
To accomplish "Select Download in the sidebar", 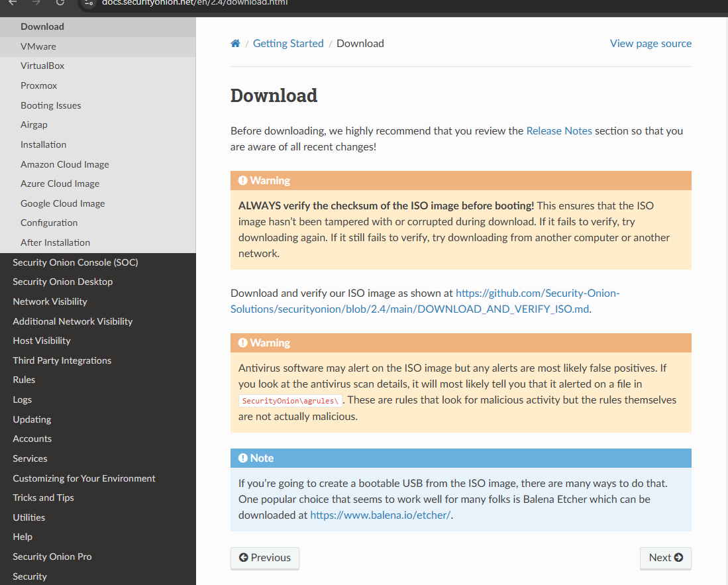I will (98, 27).
